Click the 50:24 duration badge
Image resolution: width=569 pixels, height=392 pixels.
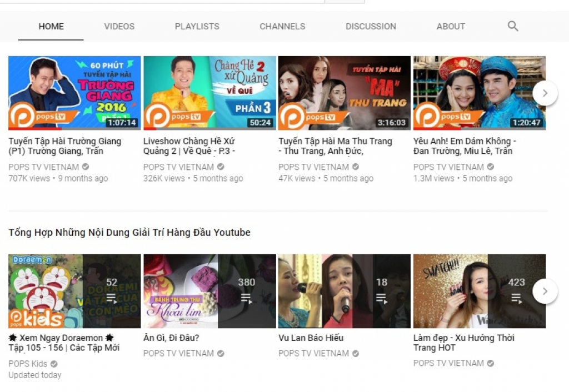pos(261,123)
